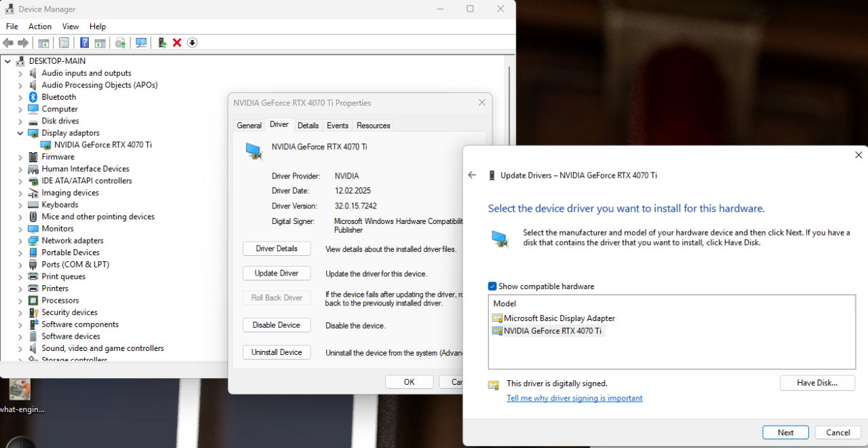This screenshot has width=868, height=448.
Task: Uncheck Show compatible hardware checkbox
Action: point(493,286)
